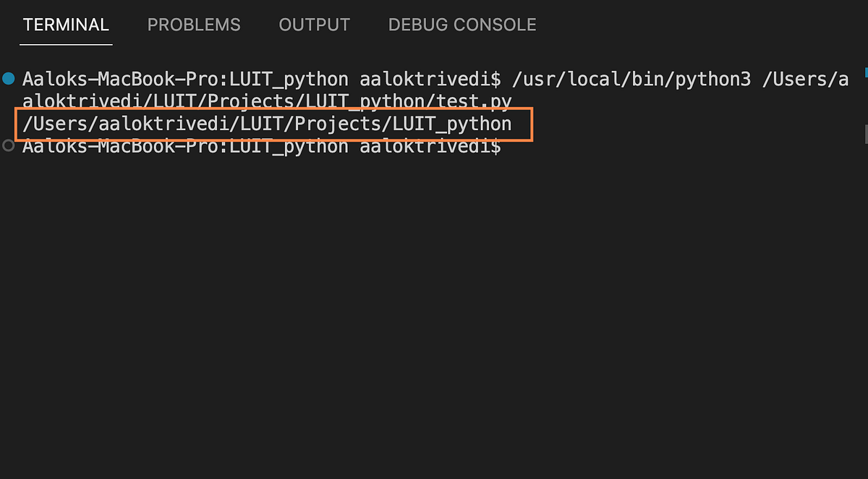
Task: Click the gray marker in the scrollbar ruler
Action: coord(865,134)
